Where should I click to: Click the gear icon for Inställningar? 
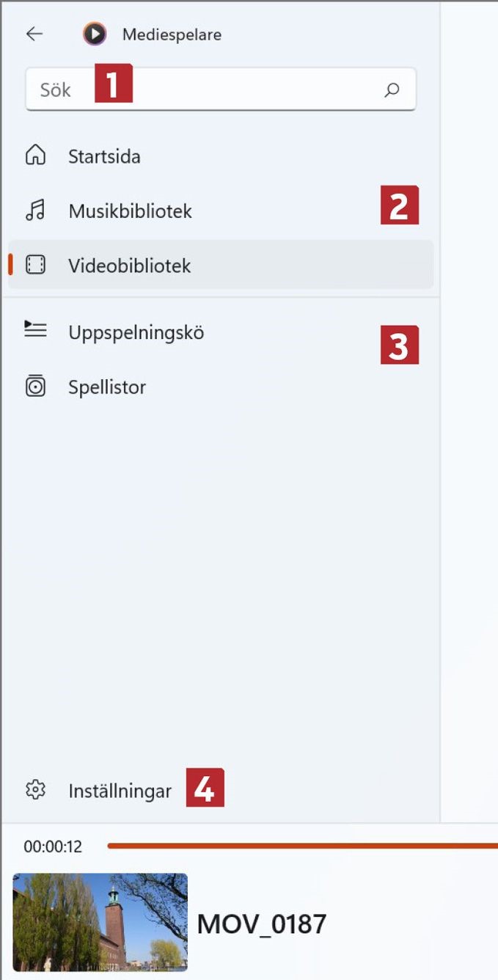(x=35, y=790)
